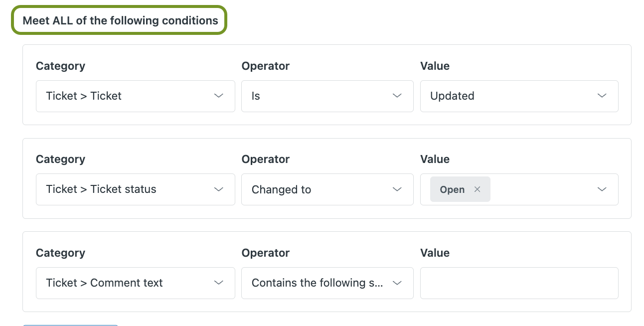The width and height of the screenshot is (644, 326).
Task: Remove the "Open" status tag with its X
Action: 478,189
